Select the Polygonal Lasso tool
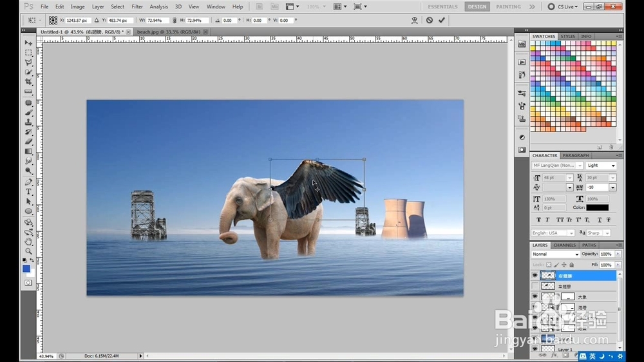 pyautogui.click(x=28, y=62)
